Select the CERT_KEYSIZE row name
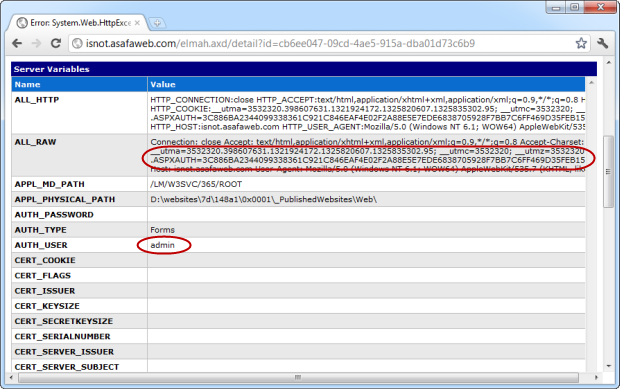 (47, 306)
